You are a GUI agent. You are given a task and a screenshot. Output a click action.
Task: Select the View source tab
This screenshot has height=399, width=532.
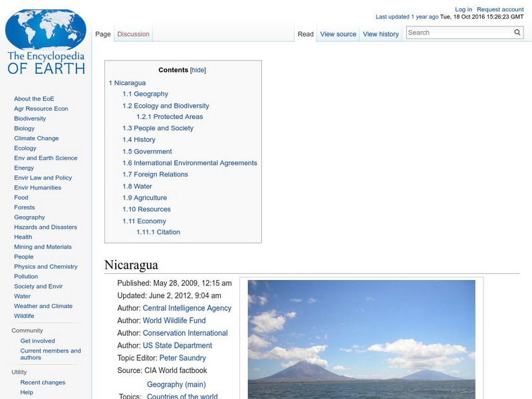(x=338, y=33)
